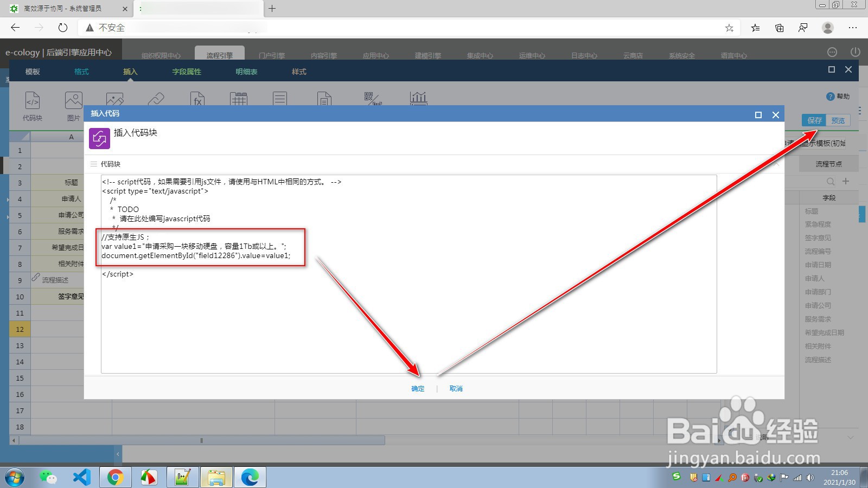The width and height of the screenshot is (868, 488).
Task: Select 紧急程度 in the field list
Action: click(x=818, y=224)
